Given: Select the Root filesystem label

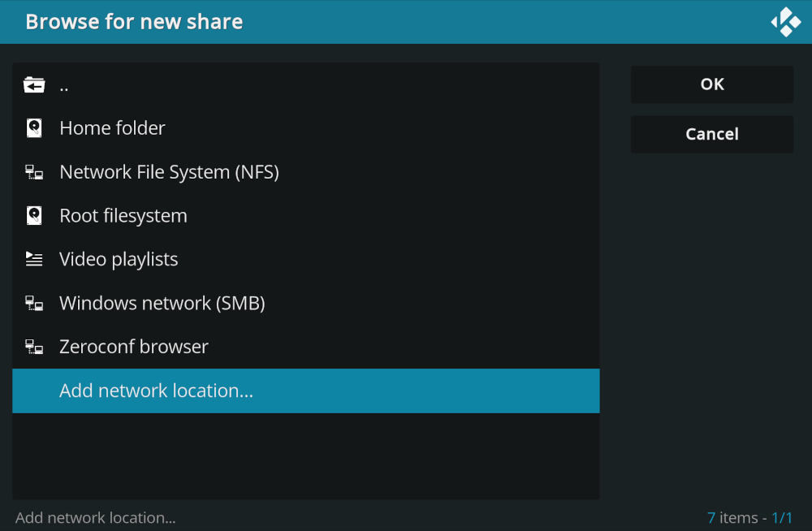Looking at the screenshot, I should pyautogui.click(x=123, y=216).
